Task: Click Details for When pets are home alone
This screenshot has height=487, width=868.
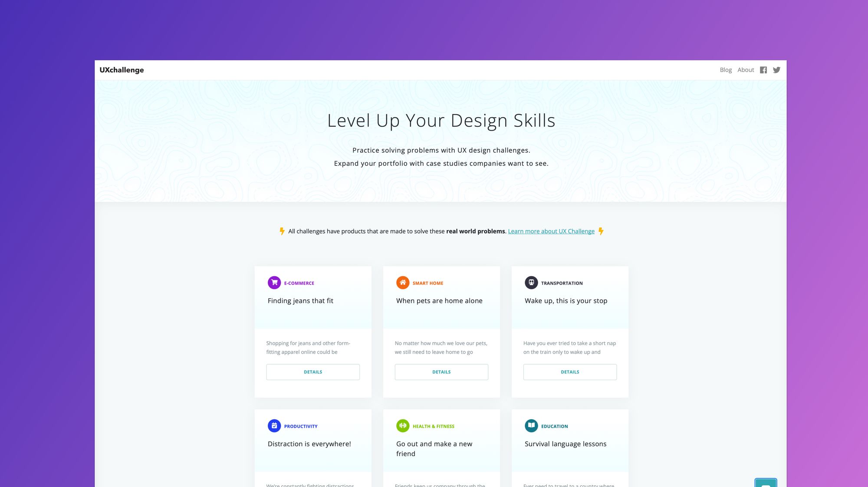Action: pyautogui.click(x=441, y=372)
